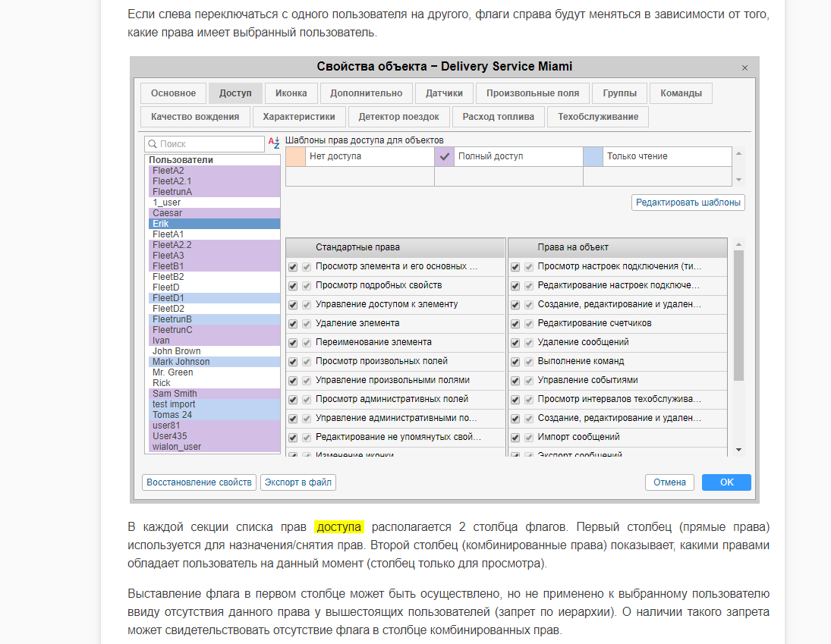This screenshot has width=831, height=644.
Task: Toggle first checkbox for Выполнение команд
Action: click(x=515, y=361)
